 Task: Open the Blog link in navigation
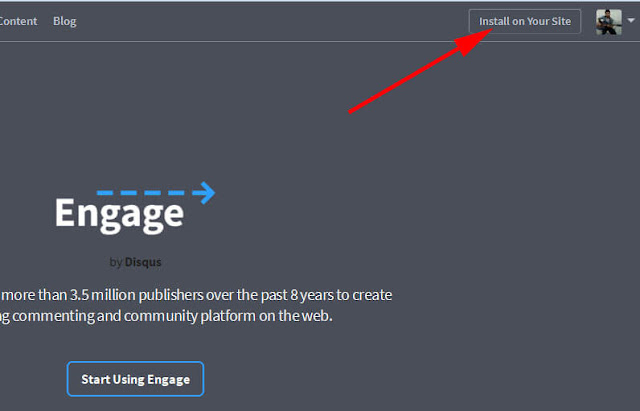tap(64, 21)
